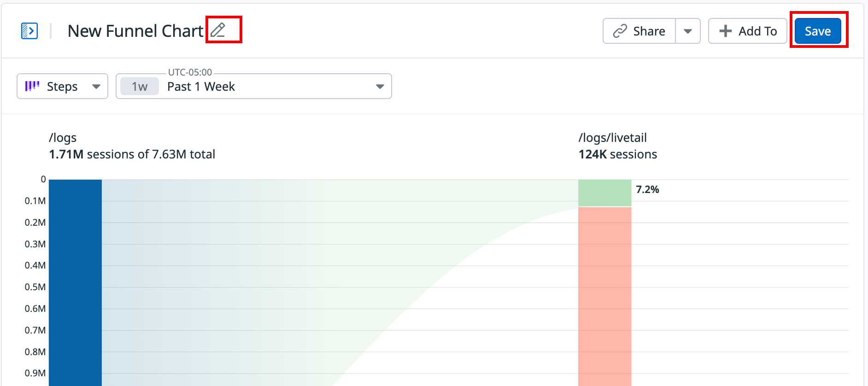Screen dimensions: 868x386
Task: Click the /logs step label
Action: click(63, 138)
